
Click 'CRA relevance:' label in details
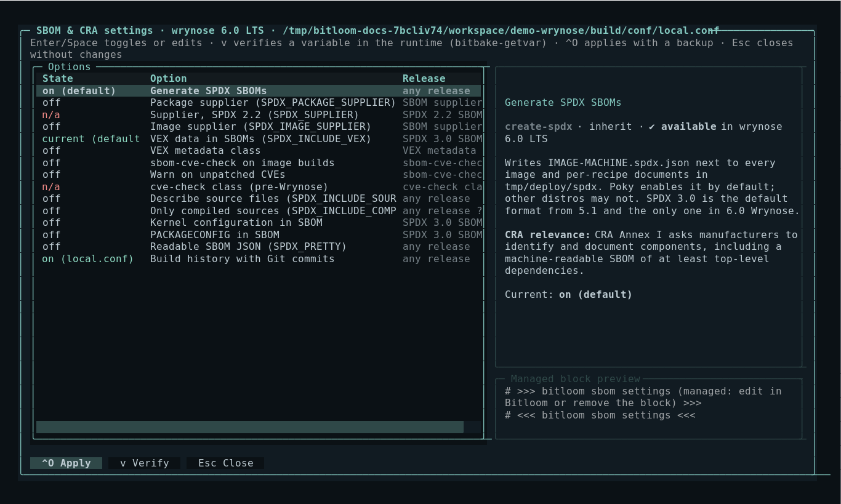coord(547,234)
